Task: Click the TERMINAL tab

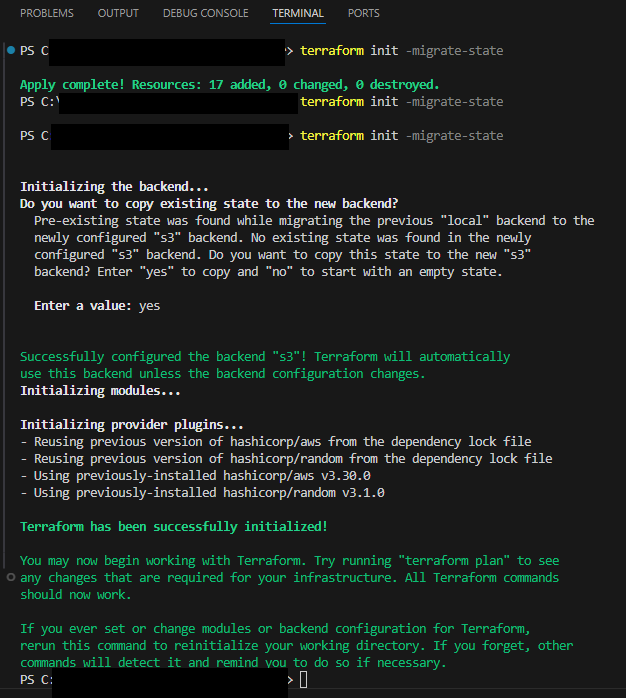Action: pos(298,13)
